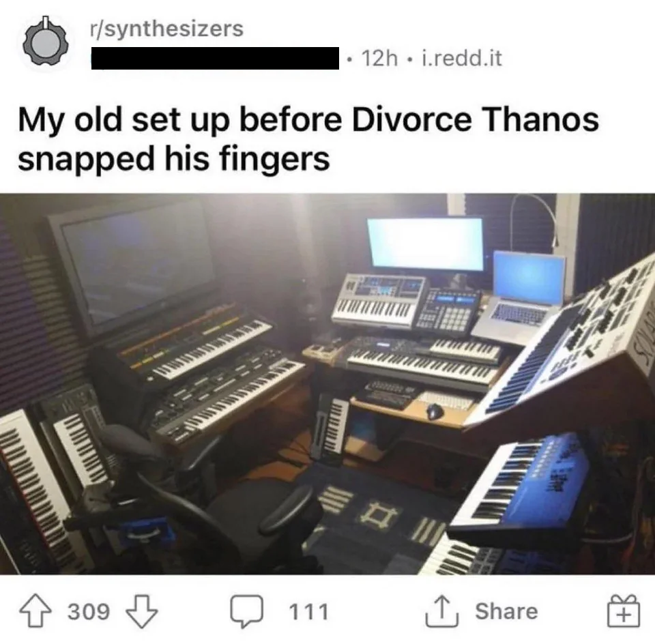Click the post title about Divorce Thanos
655x644 pixels.
[308, 139]
